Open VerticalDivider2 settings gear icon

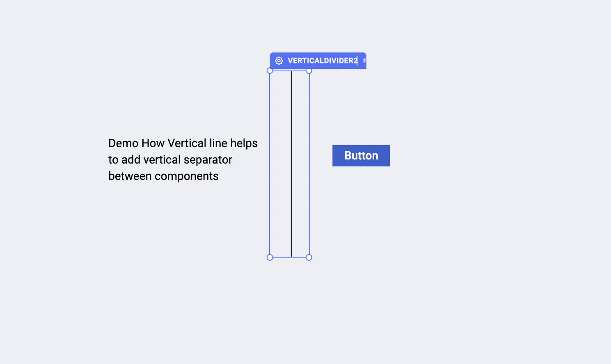279,61
